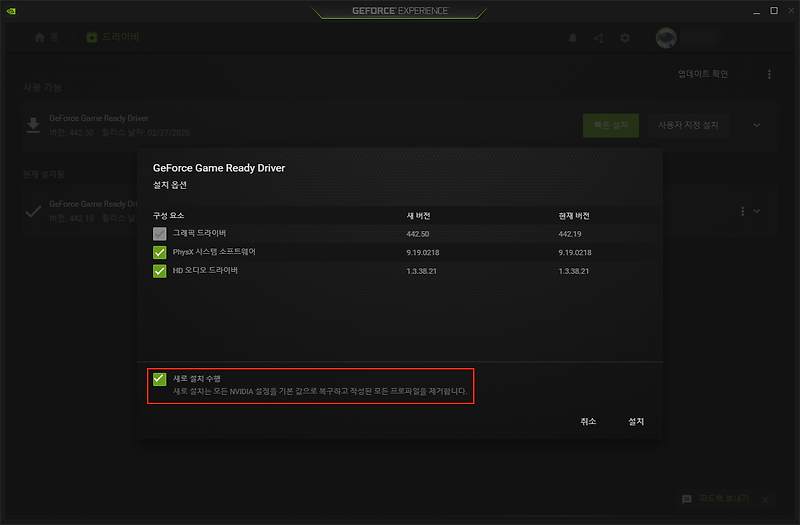
Task: Toggle the 새로 설치 수행 checkbox
Action: [x=160, y=379]
